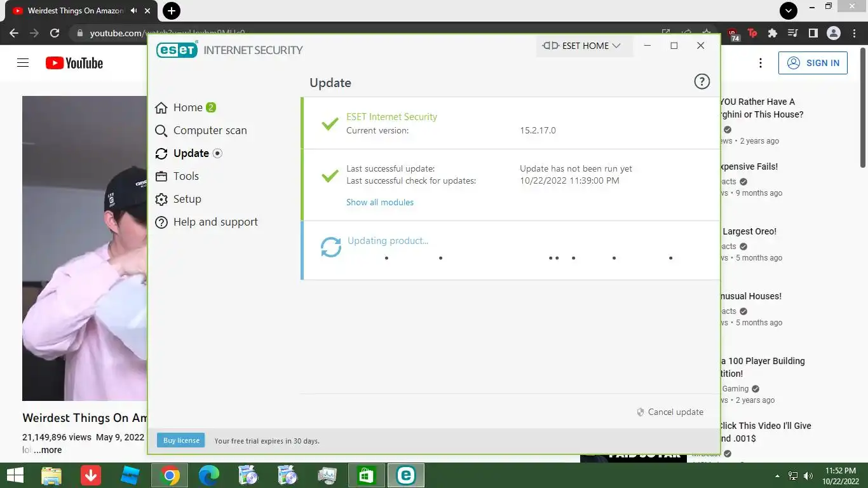Click 'Update has not been run yet' text
The width and height of the screenshot is (868, 488).
tap(576, 168)
